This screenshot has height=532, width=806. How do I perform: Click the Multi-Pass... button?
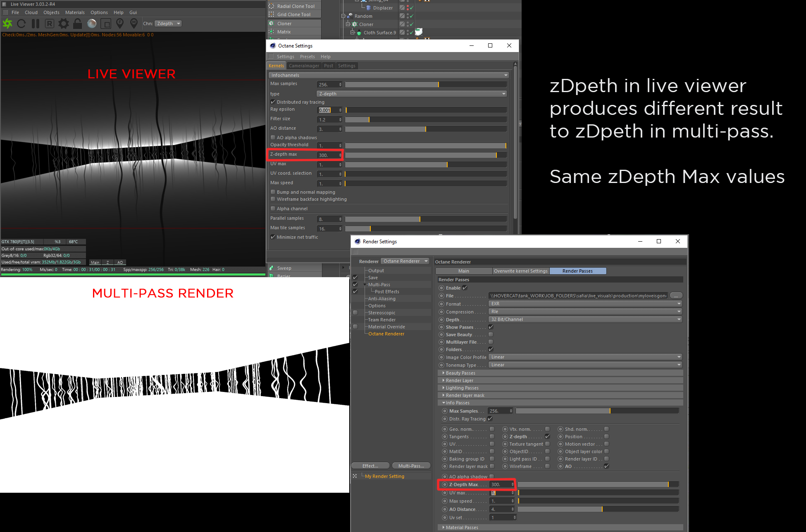[411, 466]
